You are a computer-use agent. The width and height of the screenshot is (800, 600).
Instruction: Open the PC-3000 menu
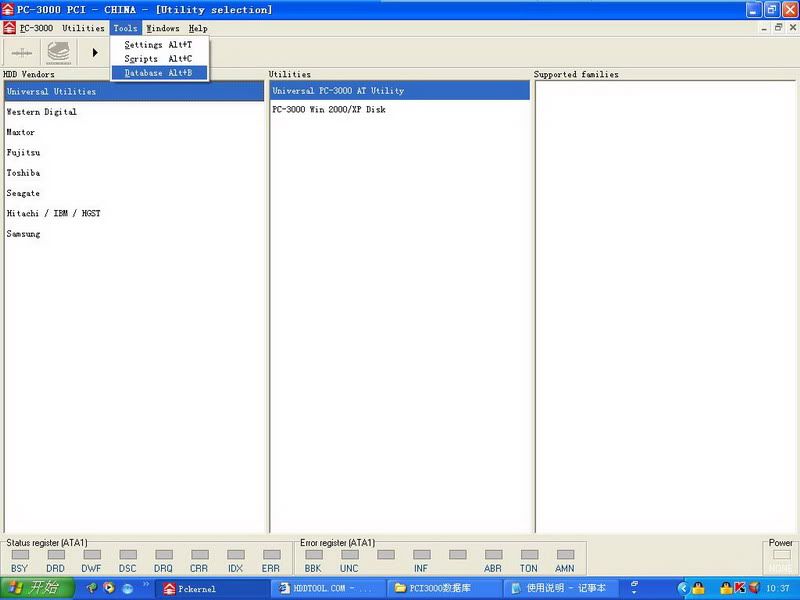(36, 28)
